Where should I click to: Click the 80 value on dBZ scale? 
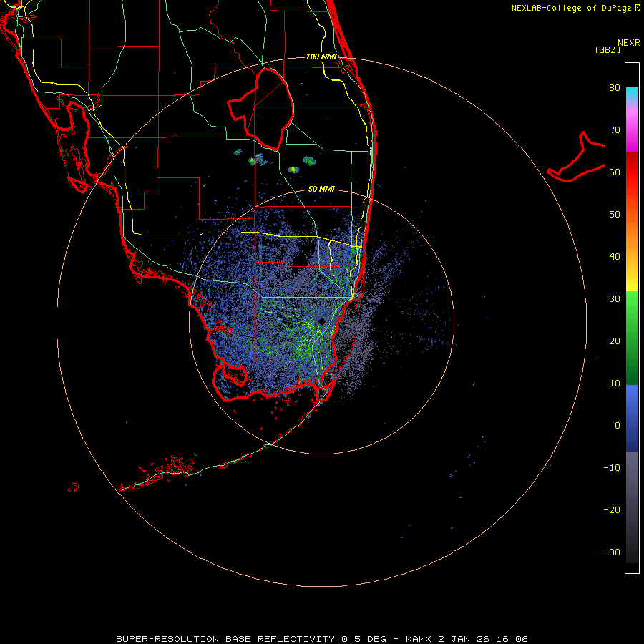pos(615,87)
